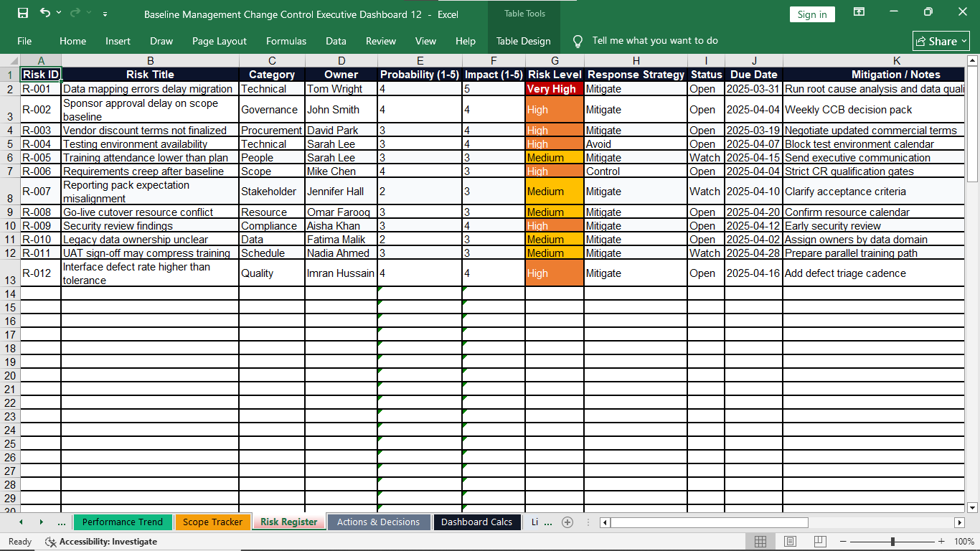Open the File menu
Screen dimensions: 980x551
point(24,41)
